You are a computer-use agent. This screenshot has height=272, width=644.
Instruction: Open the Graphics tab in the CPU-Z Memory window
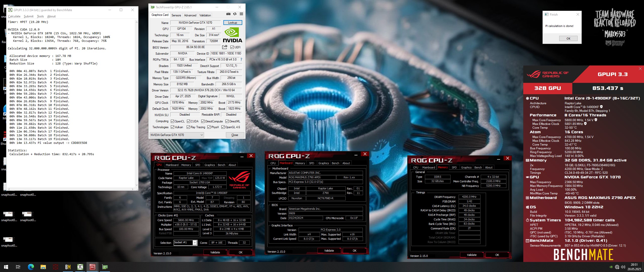click(x=466, y=167)
